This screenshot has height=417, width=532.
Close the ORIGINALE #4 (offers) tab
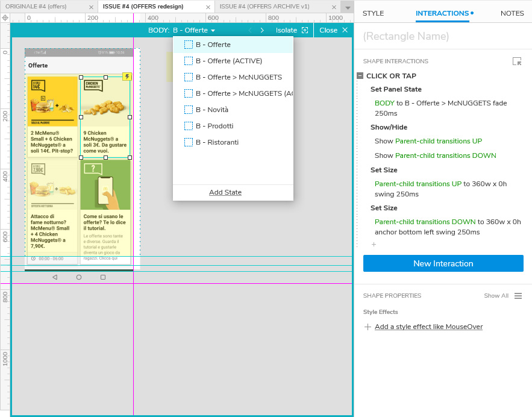pyautogui.click(x=91, y=7)
